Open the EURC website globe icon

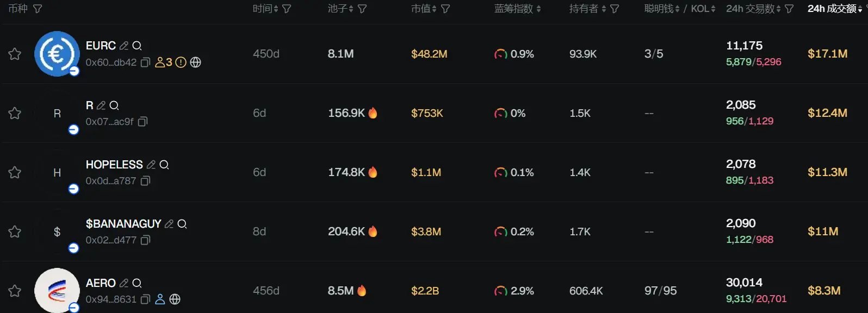point(196,62)
